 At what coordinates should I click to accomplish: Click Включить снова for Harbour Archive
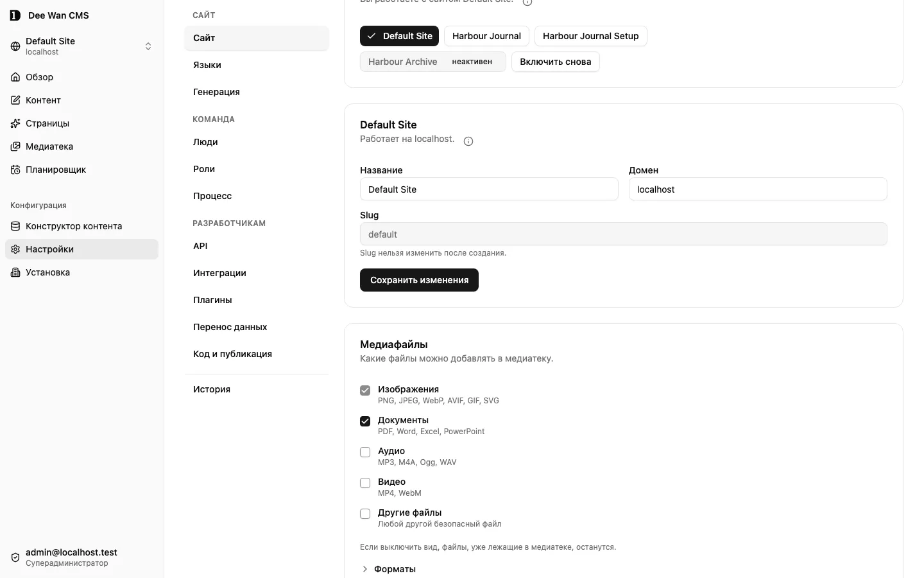tap(556, 62)
